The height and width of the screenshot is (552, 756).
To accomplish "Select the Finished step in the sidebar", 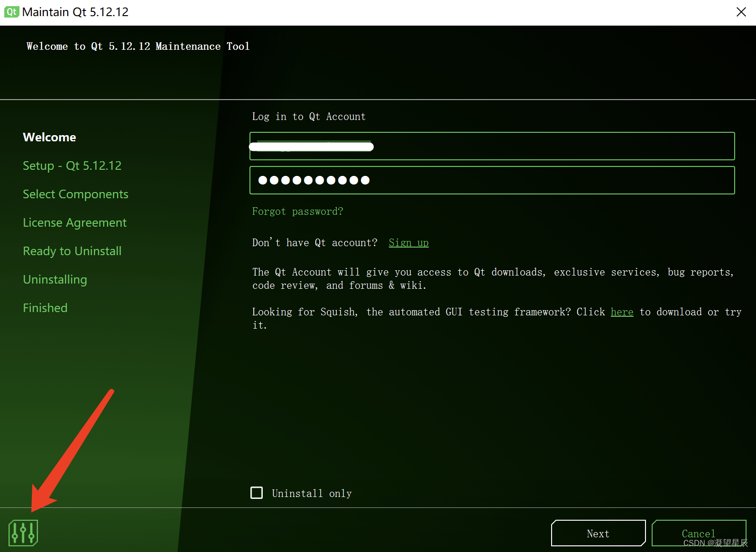I will tap(45, 308).
